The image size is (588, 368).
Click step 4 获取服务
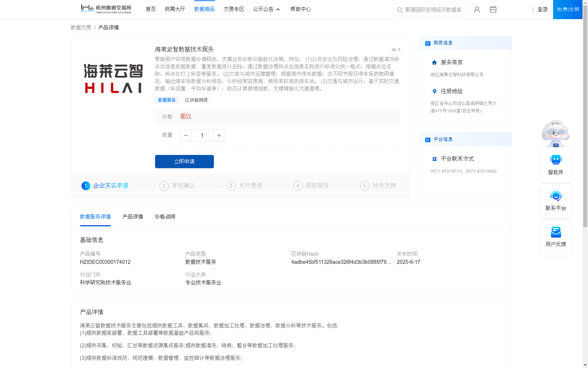coord(311,186)
